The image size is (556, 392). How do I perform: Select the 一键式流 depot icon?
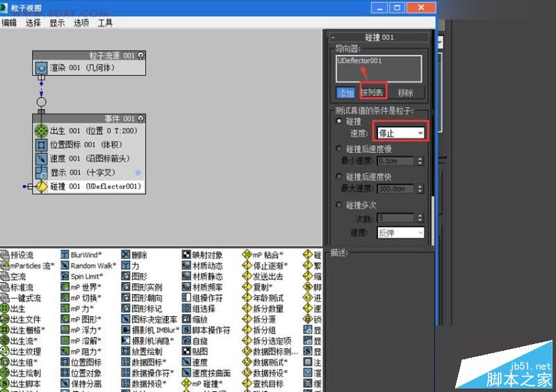coord(5,297)
